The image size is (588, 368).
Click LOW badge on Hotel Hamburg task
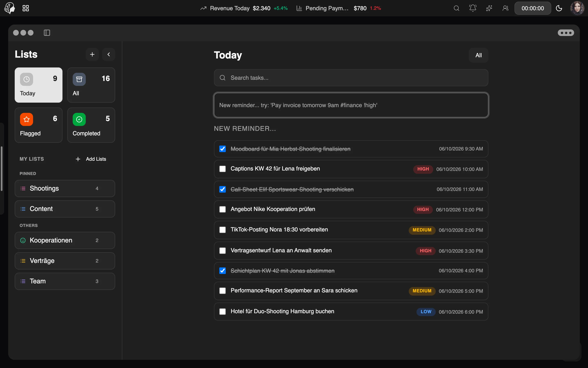(x=426, y=312)
